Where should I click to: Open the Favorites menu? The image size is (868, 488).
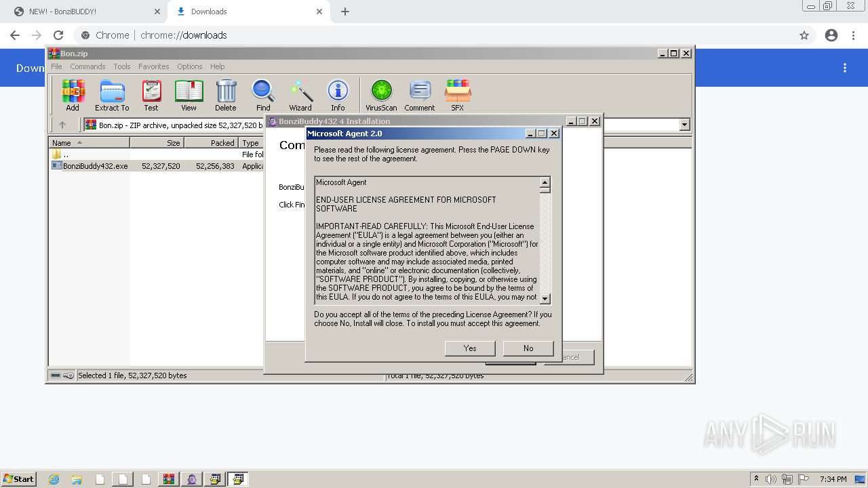[154, 66]
